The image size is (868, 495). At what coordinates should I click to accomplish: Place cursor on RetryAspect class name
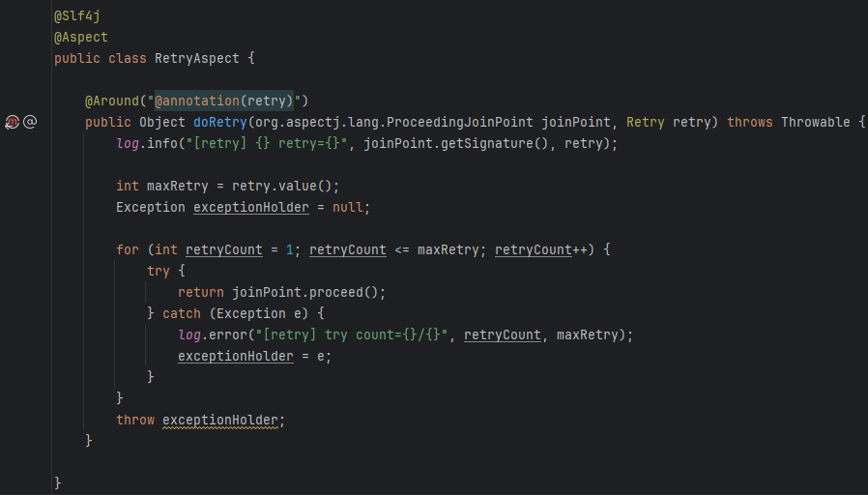pos(196,58)
